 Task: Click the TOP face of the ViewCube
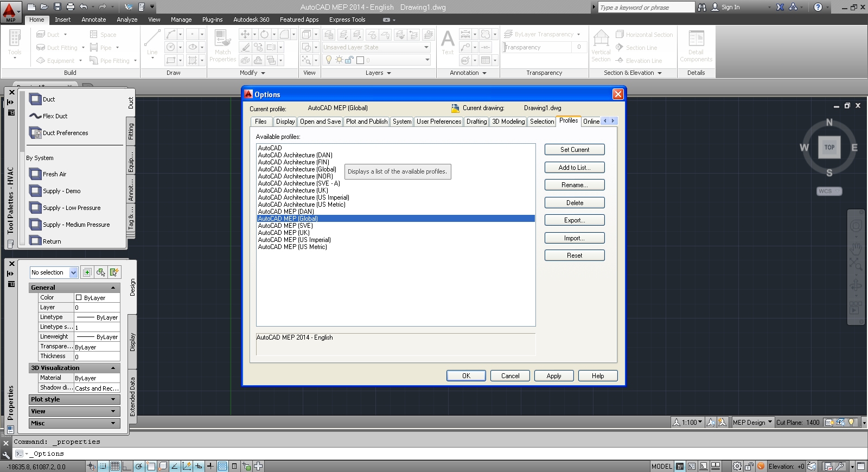(829, 147)
